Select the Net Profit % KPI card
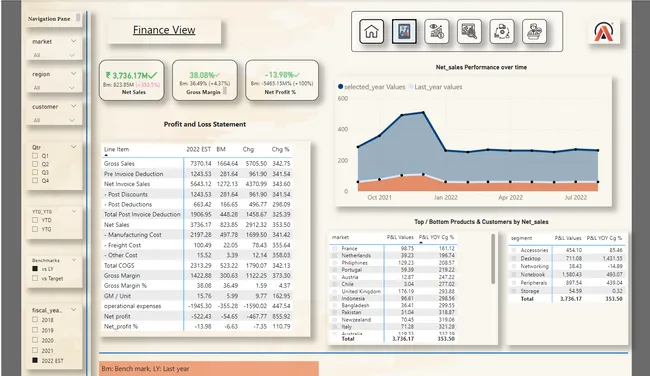Screen dimensions: 650x376 pos(282,80)
